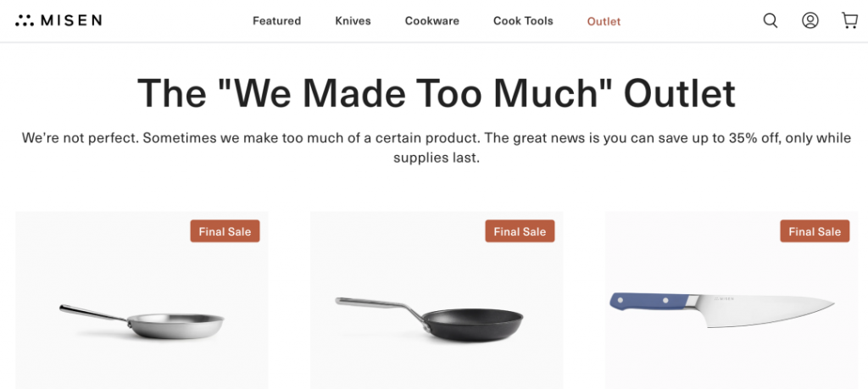Open the shopping cart icon
The width and height of the screenshot is (868, 389).
[x=849, y=21]
